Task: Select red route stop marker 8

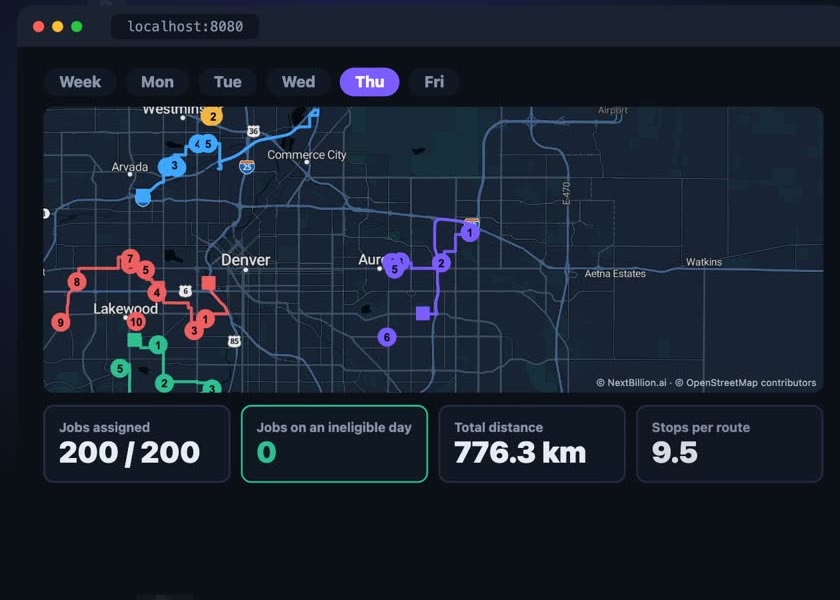Action: [77, 282]
